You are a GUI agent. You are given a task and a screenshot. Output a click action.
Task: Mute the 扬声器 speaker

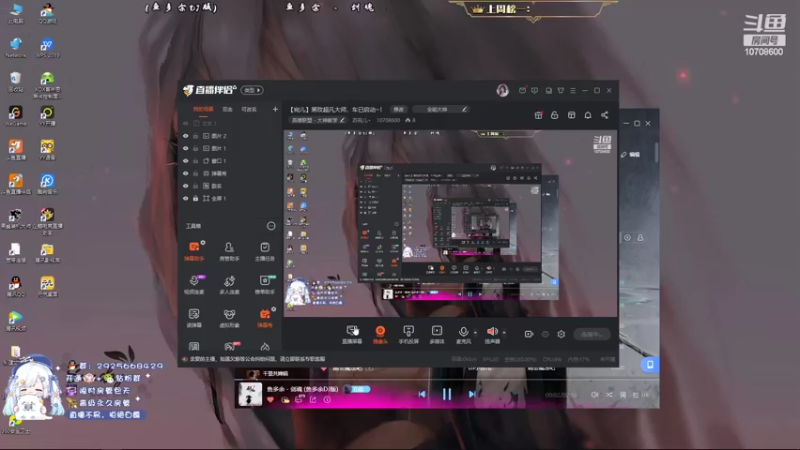click(x=492, y=334)
